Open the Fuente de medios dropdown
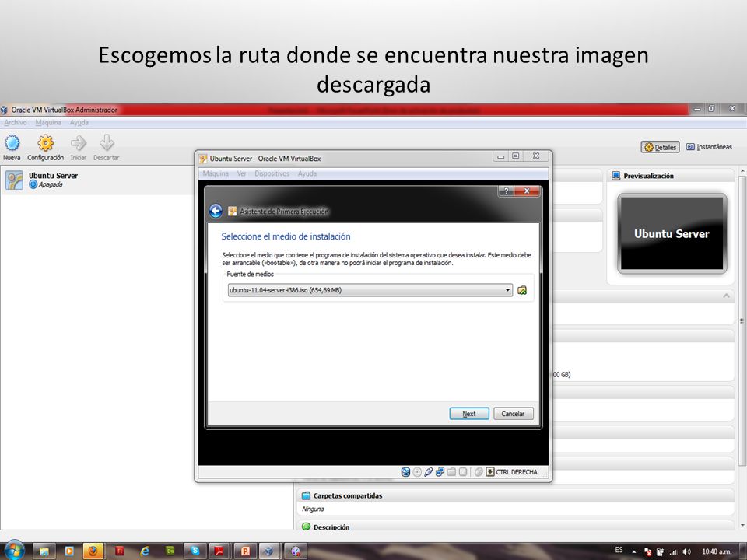The width and height of the screenshot is (747, 560). (370, 290)
